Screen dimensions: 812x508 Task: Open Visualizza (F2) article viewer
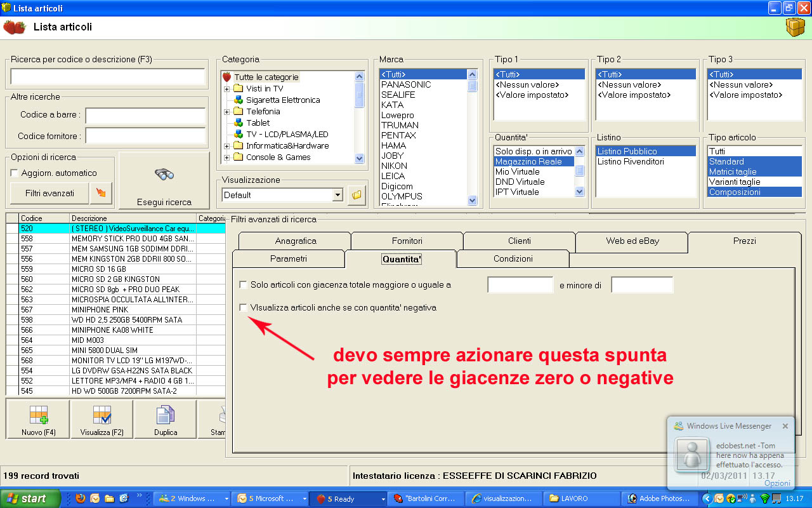tap(102, 420)
